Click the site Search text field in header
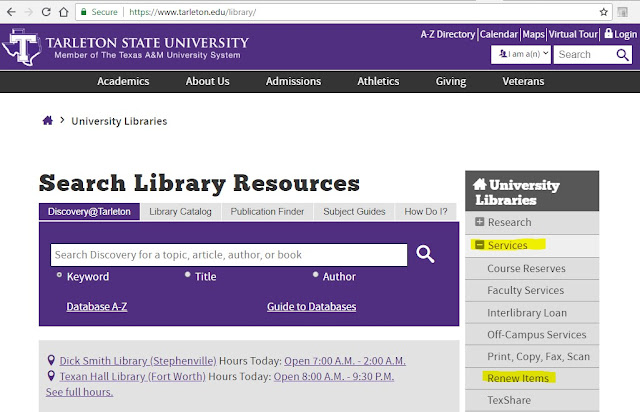Viewport: 640px width, 412px height. [584, 54]
